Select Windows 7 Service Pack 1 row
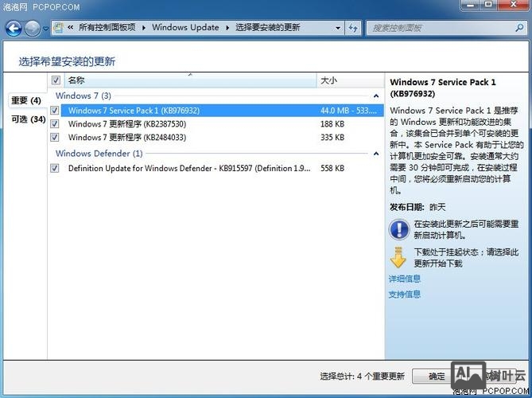This screenshot has height=398, width=532. coord(222,111)
